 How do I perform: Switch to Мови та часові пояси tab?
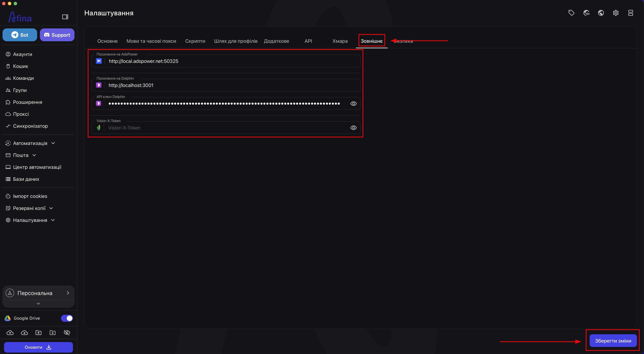pos(151,41)
